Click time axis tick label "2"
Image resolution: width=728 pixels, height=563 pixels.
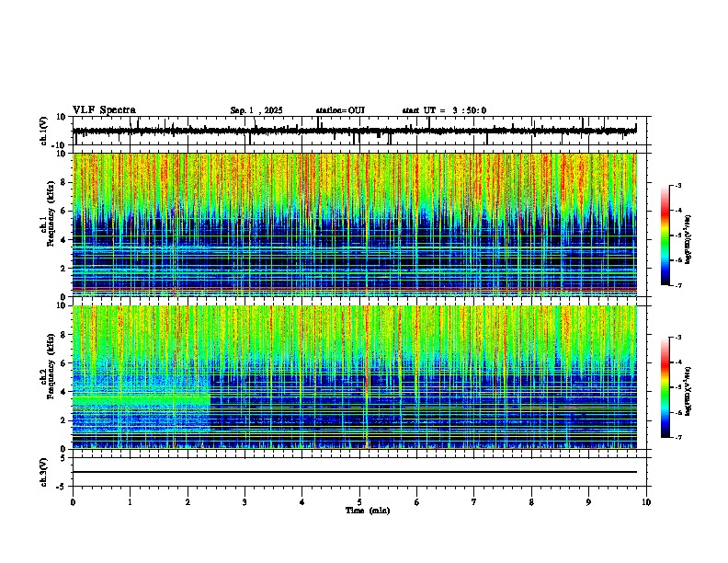coord(188,502)
